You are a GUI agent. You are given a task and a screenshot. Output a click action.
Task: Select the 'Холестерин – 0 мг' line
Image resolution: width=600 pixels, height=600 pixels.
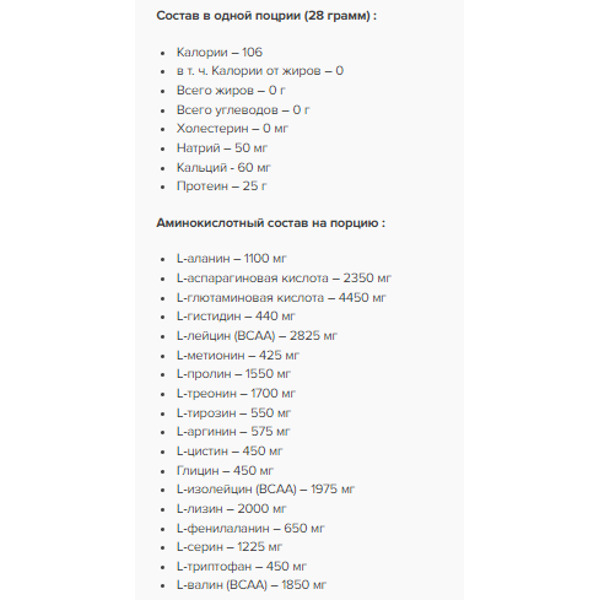(x=231, y=128)
